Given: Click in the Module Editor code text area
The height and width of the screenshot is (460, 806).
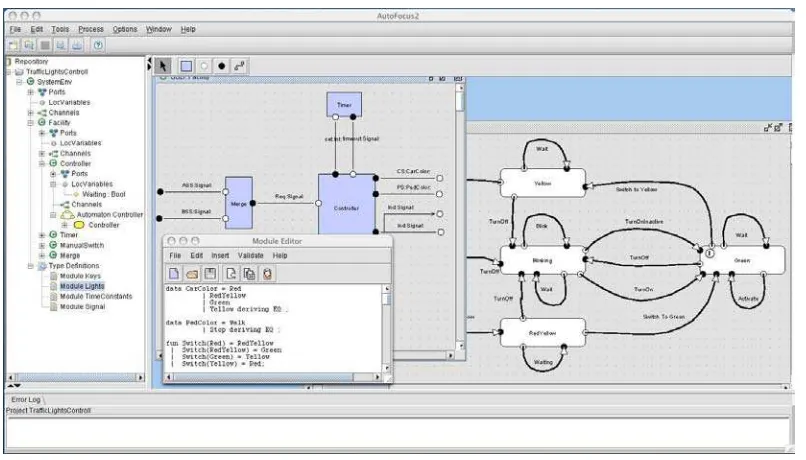Looking at the screenshot, I should [x=273, y=328].
